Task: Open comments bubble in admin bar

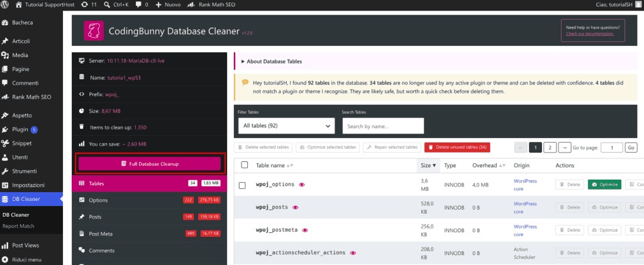Action: point(143,5)
